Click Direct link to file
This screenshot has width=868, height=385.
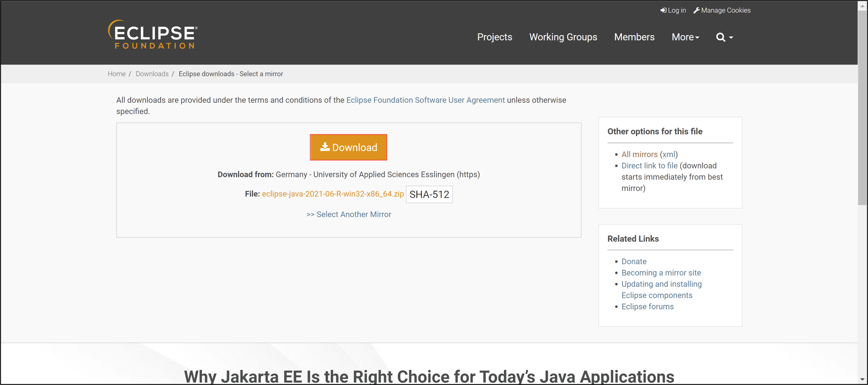[649, 165]
